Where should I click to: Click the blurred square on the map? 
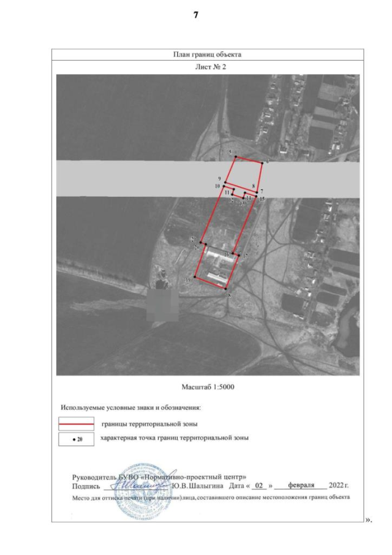pyautogui.click(x=162, y=305)
